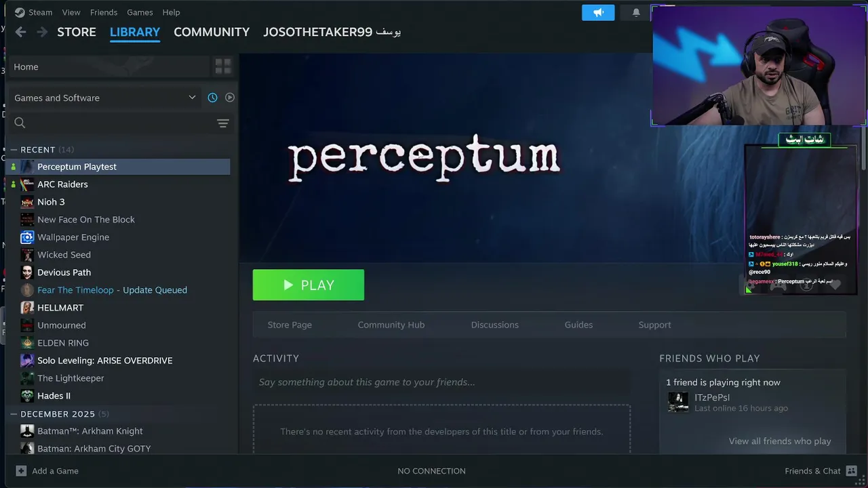Click the Hades II game icon

tap(27, 396)
